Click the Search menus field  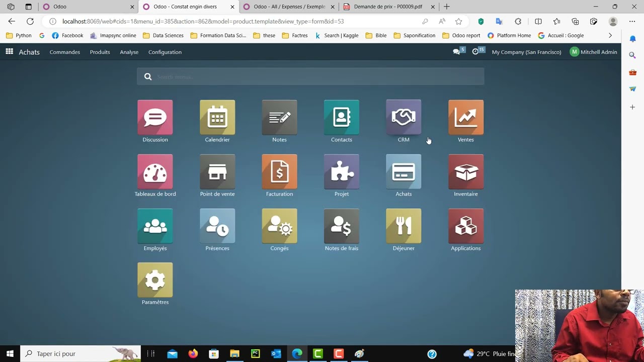pyautogui.click(x=310, y=76)
